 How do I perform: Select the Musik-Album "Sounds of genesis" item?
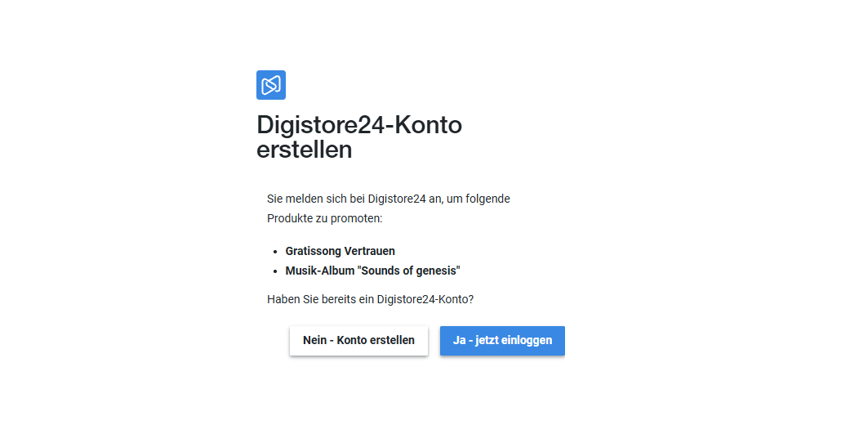[x=372, y=271]
